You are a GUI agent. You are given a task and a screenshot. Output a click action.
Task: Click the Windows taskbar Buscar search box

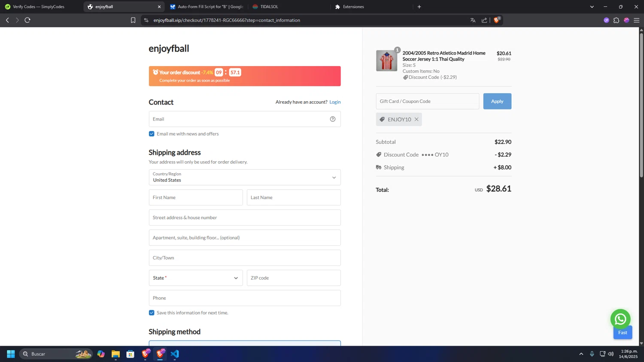pyautogui.click(x=56, y=354)
